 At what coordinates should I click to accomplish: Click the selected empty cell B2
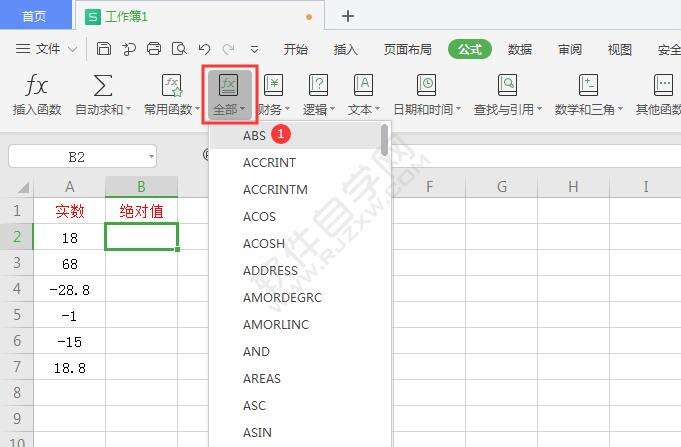[x=142, y=237]
